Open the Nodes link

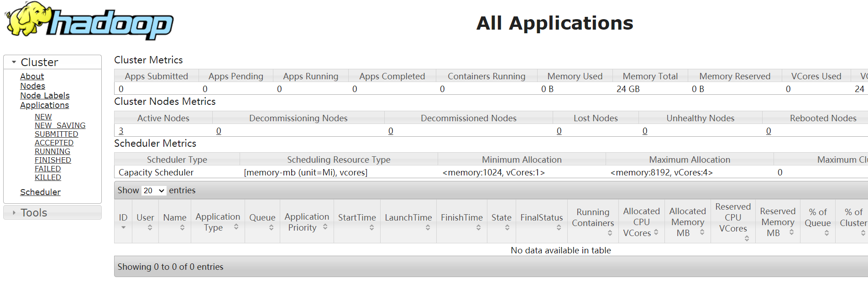pos(32,86)
